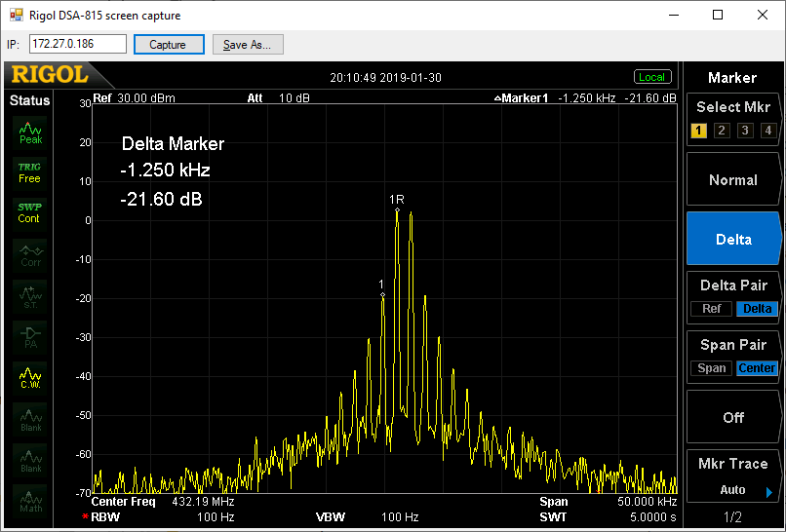
Task: Choose Delta in Delta Pair
Action: pyautogui.click(x=757, y=309)
